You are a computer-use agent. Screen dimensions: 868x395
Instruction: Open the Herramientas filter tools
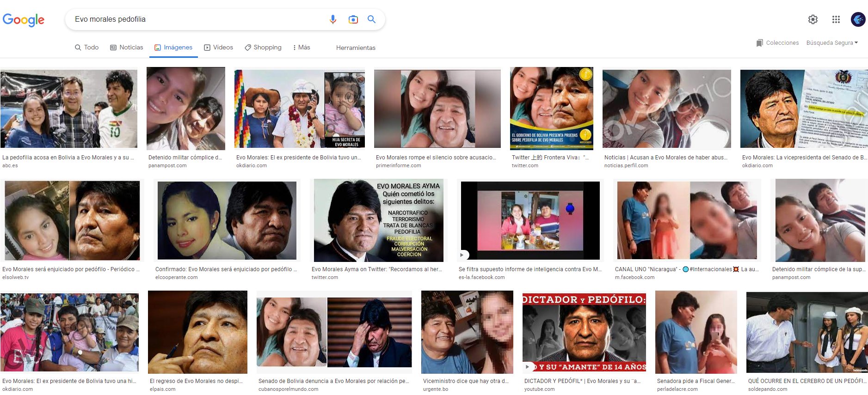pyautogui.click(x=356, y=48)
